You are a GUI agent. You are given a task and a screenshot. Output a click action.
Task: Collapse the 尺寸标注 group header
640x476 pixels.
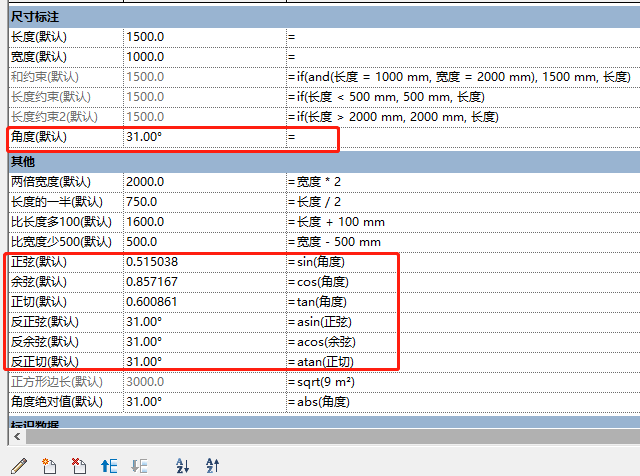click(324, 17)
